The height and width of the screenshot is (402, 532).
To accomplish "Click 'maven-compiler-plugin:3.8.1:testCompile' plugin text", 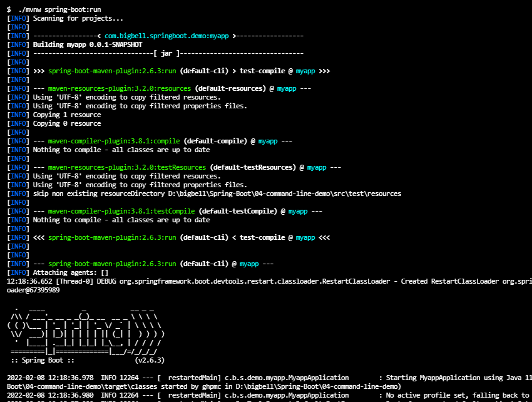I will pyautogui.click(x=121, y=211).
